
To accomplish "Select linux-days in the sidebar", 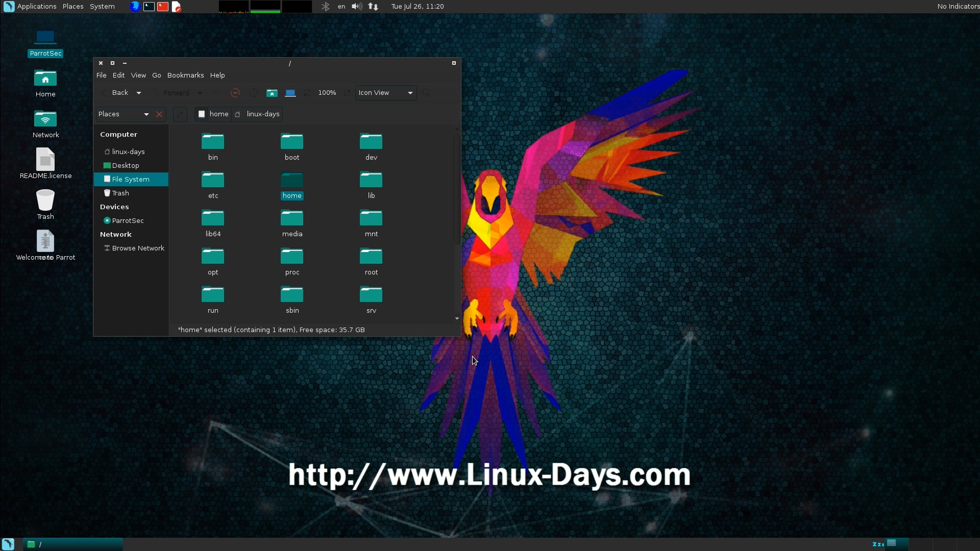I will point(131,152).
